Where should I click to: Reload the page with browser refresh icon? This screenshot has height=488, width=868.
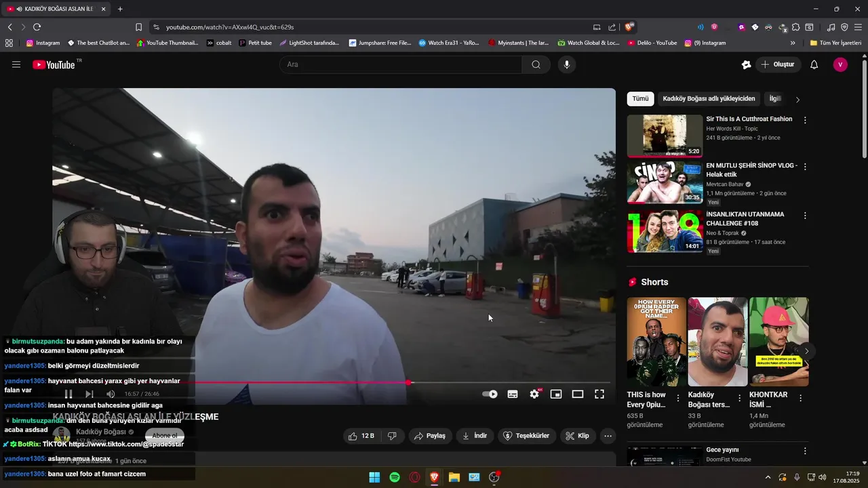37,27
